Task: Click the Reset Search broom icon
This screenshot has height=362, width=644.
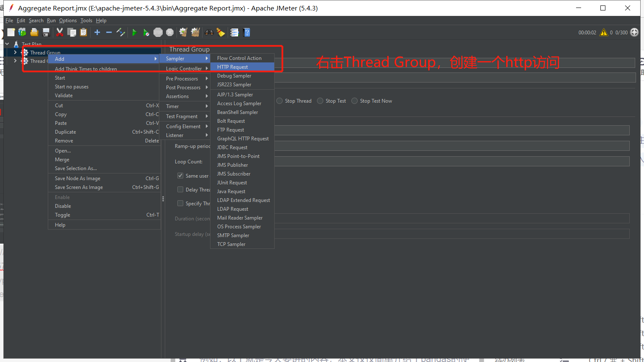Action: click(x=221, y=32)
